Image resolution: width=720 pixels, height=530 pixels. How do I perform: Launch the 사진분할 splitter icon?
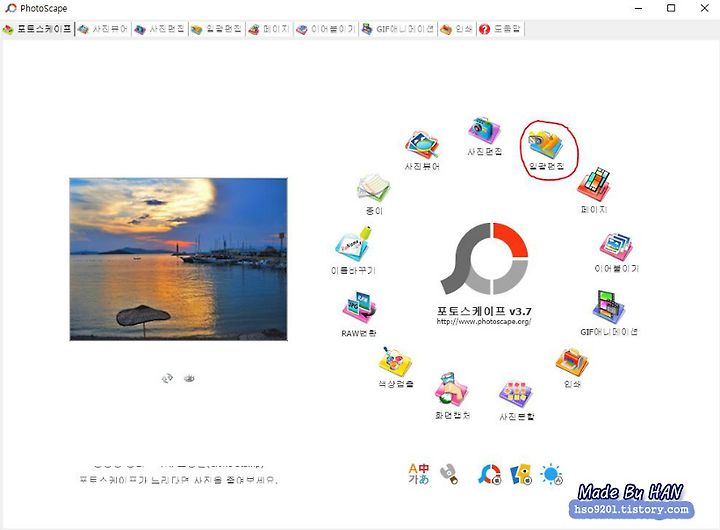click(517, 401)
